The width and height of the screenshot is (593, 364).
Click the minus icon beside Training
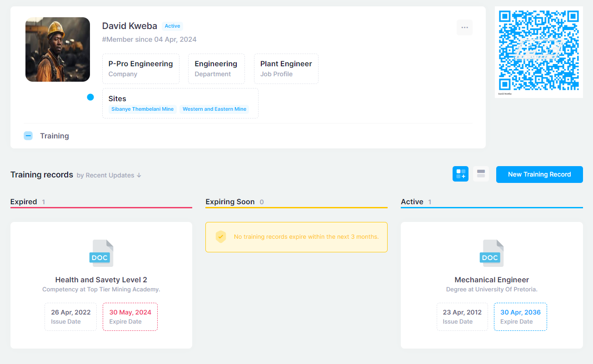click(x=28, y=135)
